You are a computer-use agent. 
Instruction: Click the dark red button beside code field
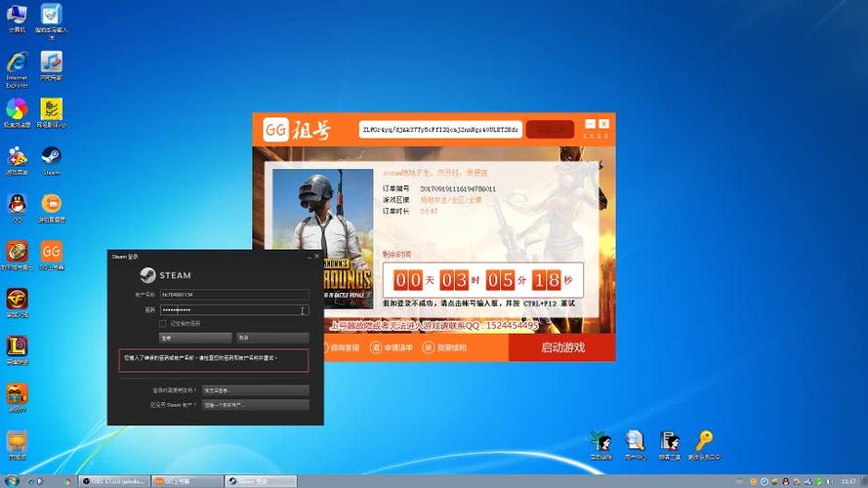(x=550, y=130)
